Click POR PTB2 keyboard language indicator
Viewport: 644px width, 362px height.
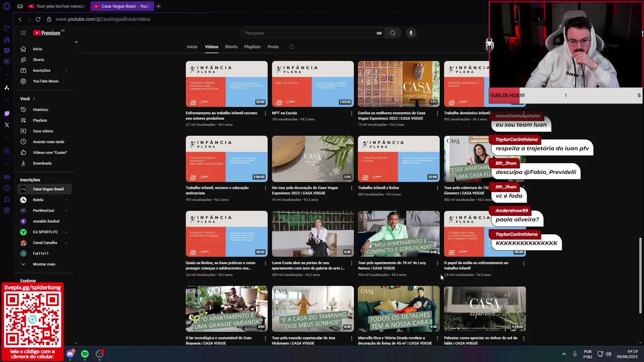click(x=588, y=354)
